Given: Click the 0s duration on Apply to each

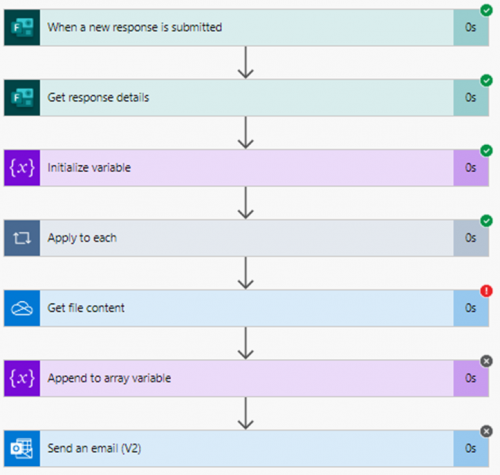Looking at the screenshot, I should tap(471, 238).
